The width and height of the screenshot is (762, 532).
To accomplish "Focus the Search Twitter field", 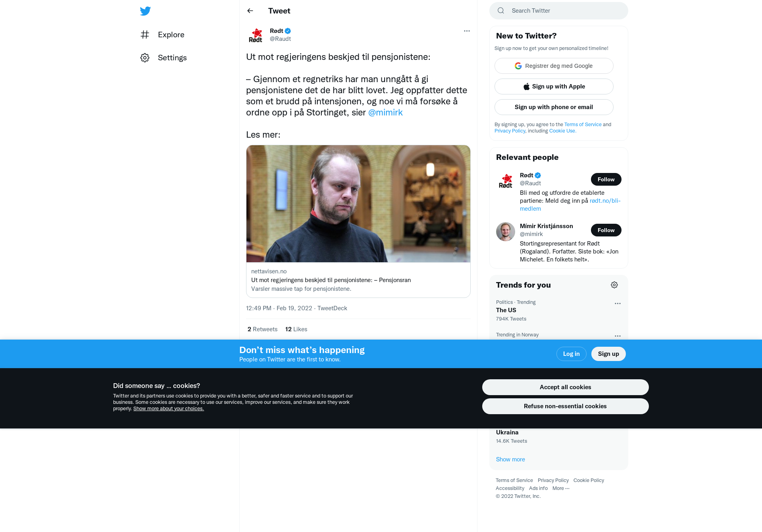I will (558, 11).
